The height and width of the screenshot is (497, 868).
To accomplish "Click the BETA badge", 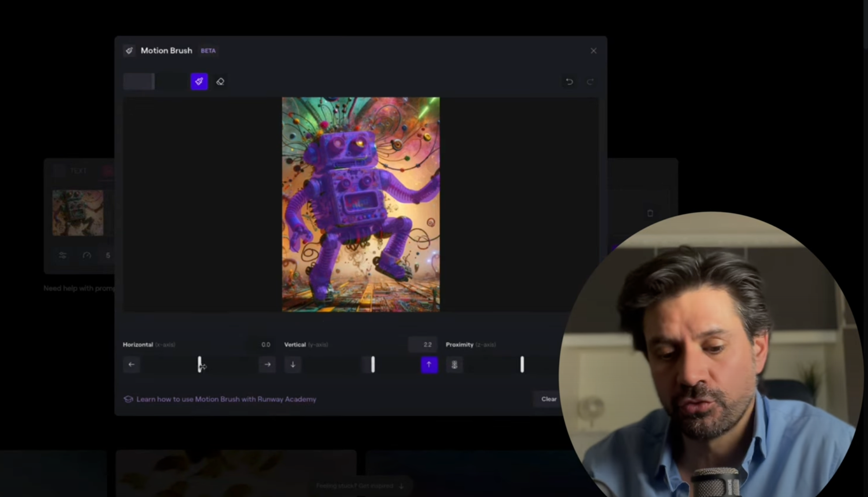I will 208,51.
